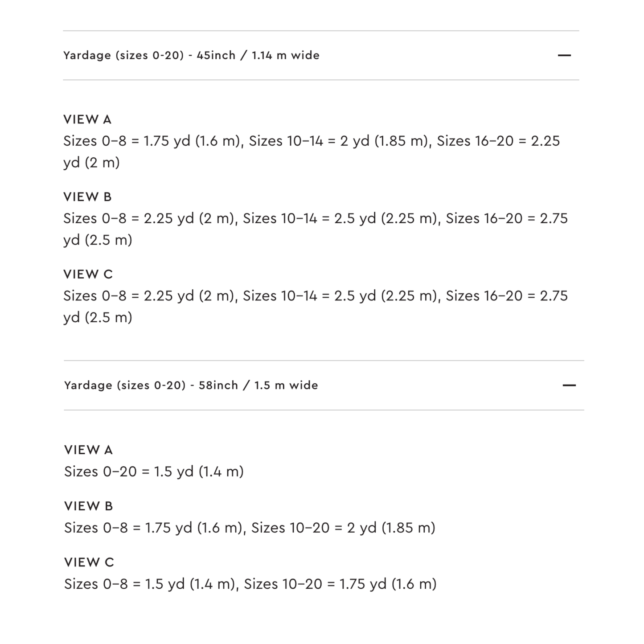Image resolution: width=644 pixels, height=644 pixels.
Task: Select the VIEW B heading under 58inch yardage
Action: click(x=89, y=506)
